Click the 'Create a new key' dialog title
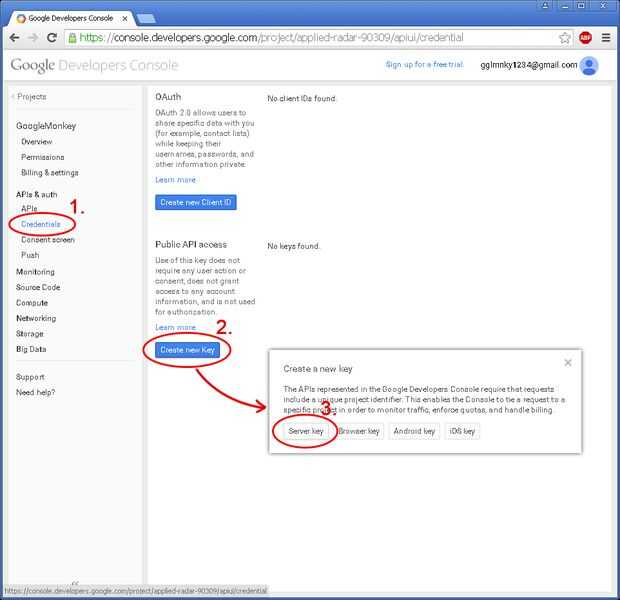The image size is (620, 600). pos(318,369)
